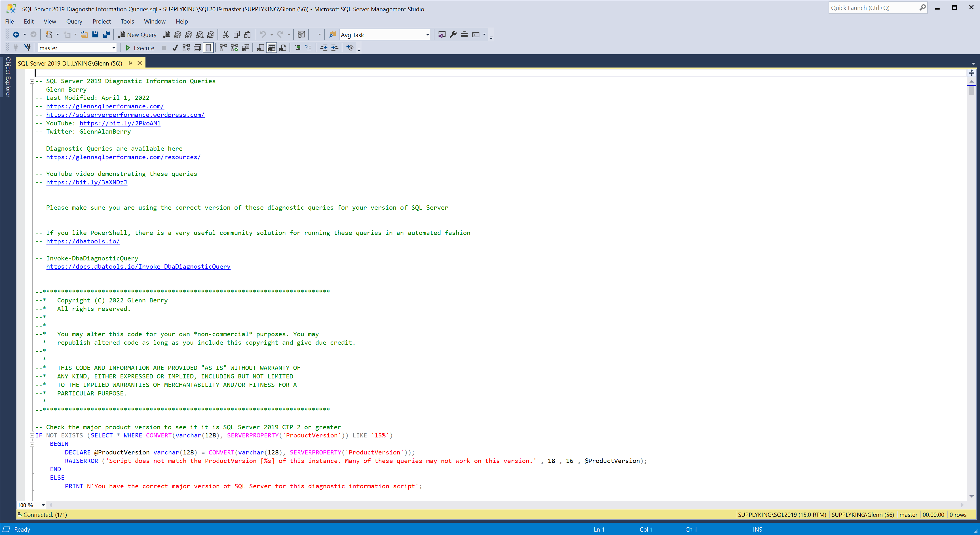The image size is (980, 535).
Task: Open the Query menu
Action: (74, 21)
